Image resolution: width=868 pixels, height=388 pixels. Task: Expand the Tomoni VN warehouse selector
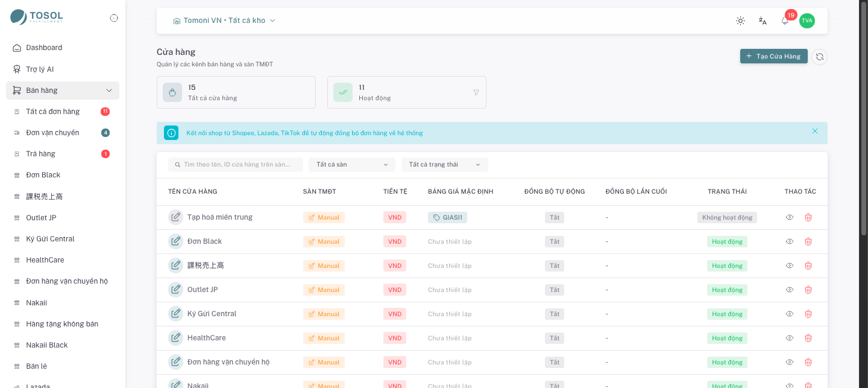(224, 21)
